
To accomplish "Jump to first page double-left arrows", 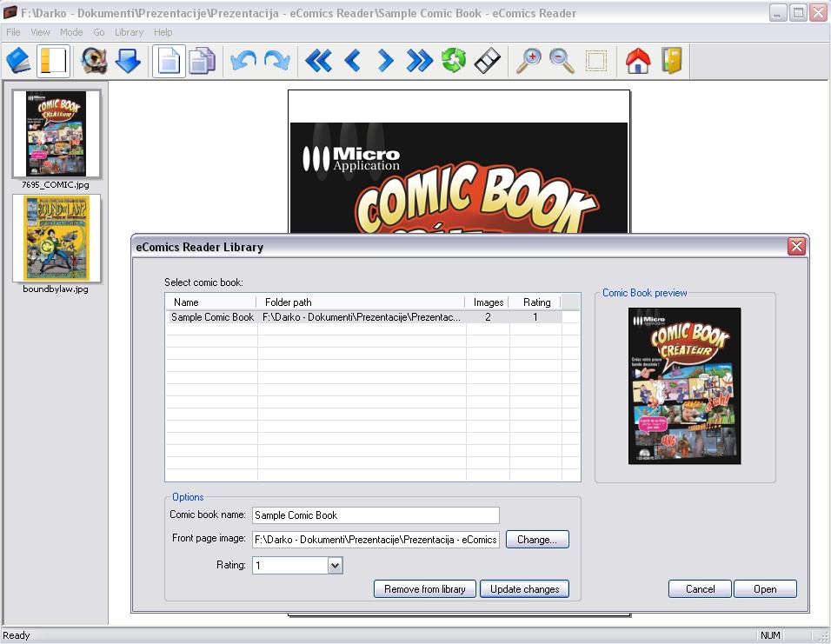I will pyautogui.click(x=318, y=61).
